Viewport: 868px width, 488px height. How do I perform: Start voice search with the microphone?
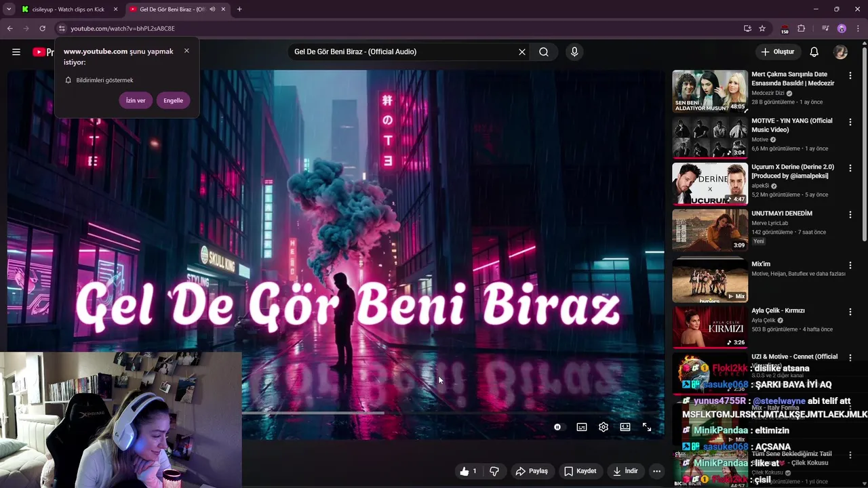click(x=574, y=52)
